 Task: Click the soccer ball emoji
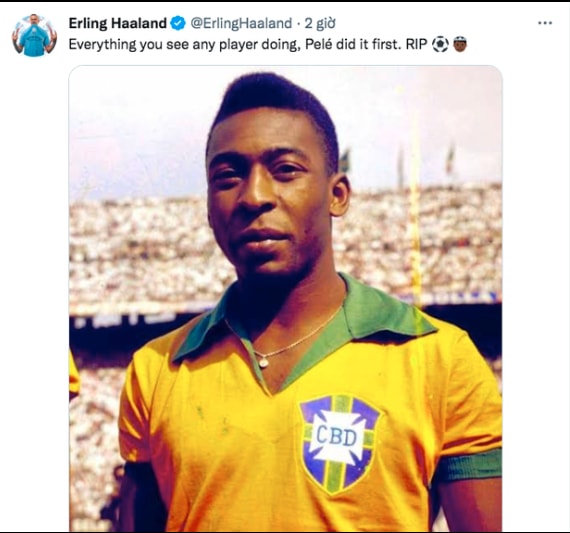(440, 44)
